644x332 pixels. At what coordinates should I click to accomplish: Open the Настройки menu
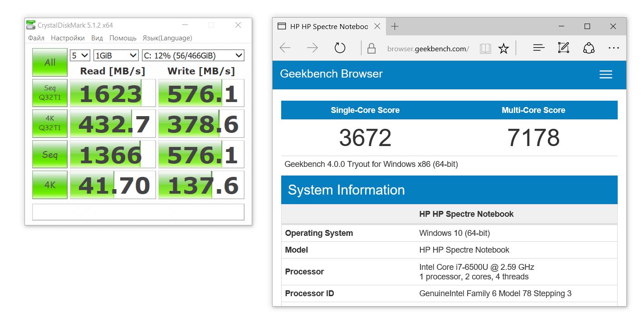pos(68,38)
